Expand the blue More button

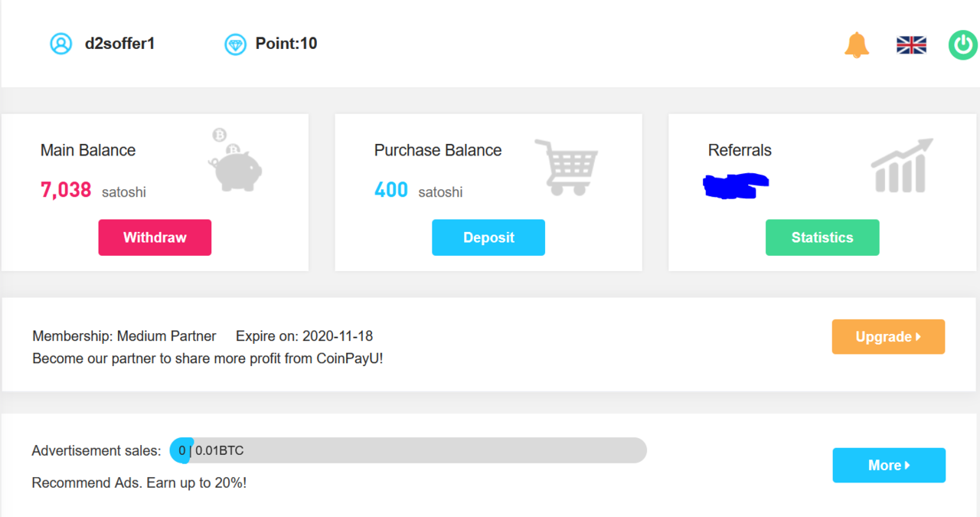click(x=889, y=465)
